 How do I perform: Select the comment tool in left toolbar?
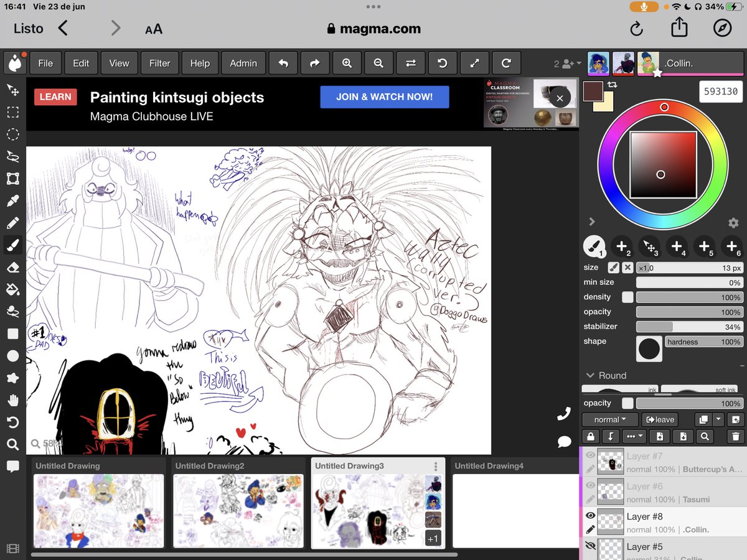point(12,467)
